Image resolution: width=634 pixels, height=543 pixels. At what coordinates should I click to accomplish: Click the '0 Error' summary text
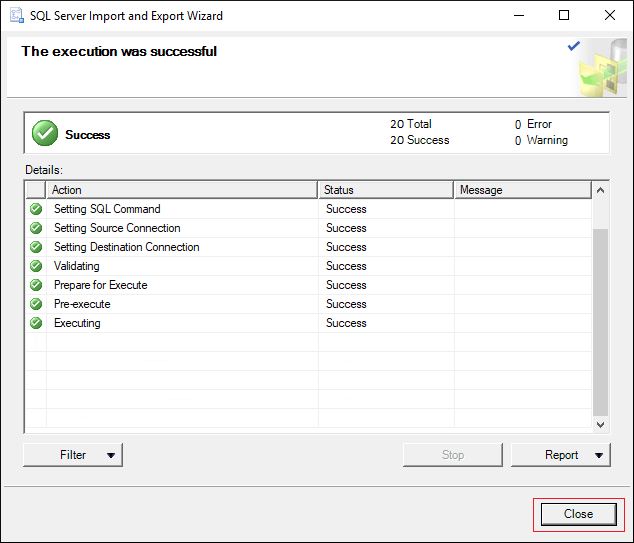click(533, 124)
